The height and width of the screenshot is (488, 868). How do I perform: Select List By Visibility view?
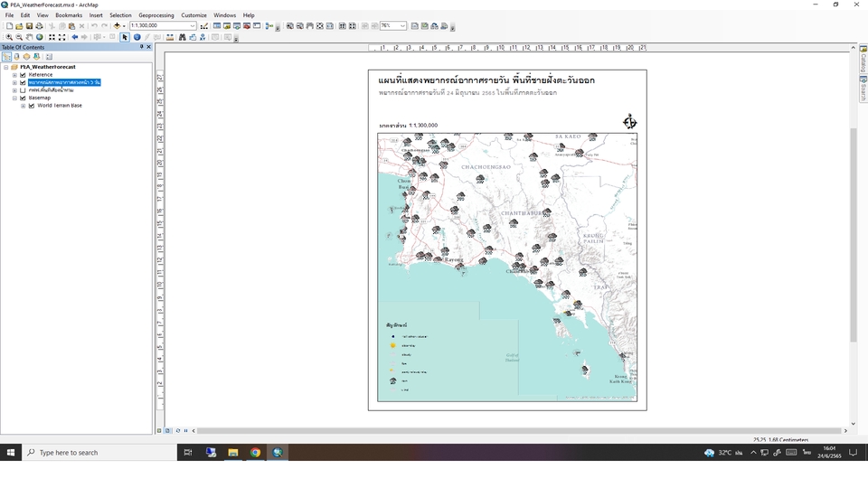(x=26, y=56)
